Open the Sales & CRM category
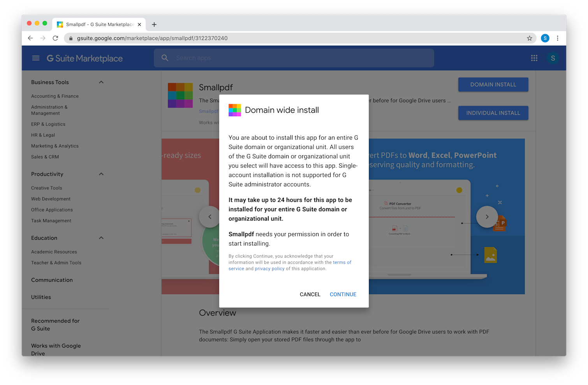 [x=45, y=157]
